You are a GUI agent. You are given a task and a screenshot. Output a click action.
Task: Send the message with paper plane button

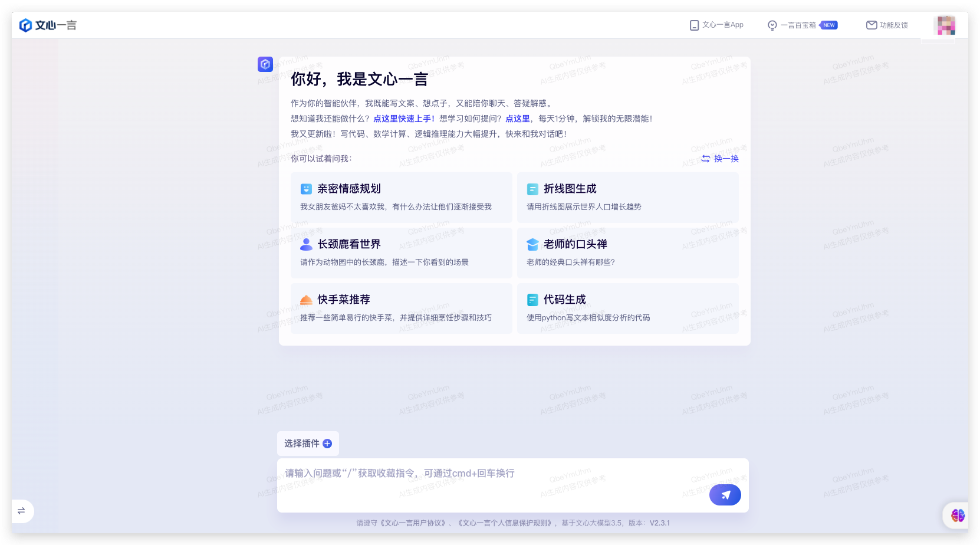[725, 495]
